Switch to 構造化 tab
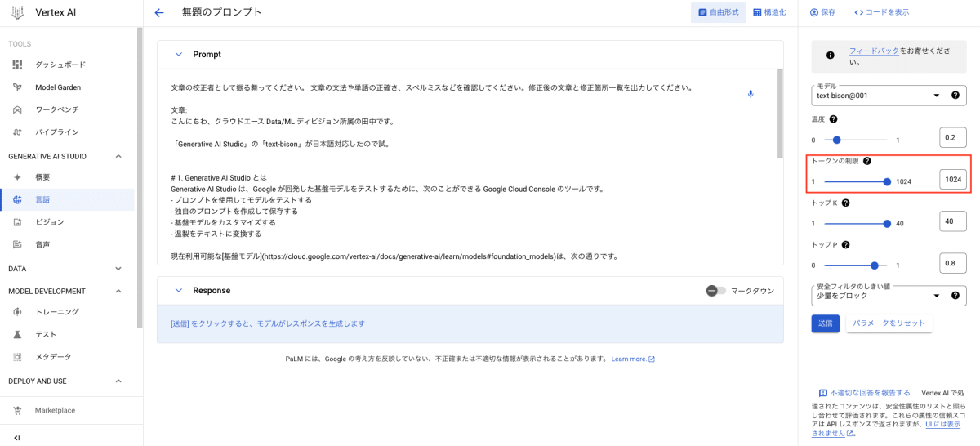The width and height of the screenshot is (980, 446). (769, 12)
